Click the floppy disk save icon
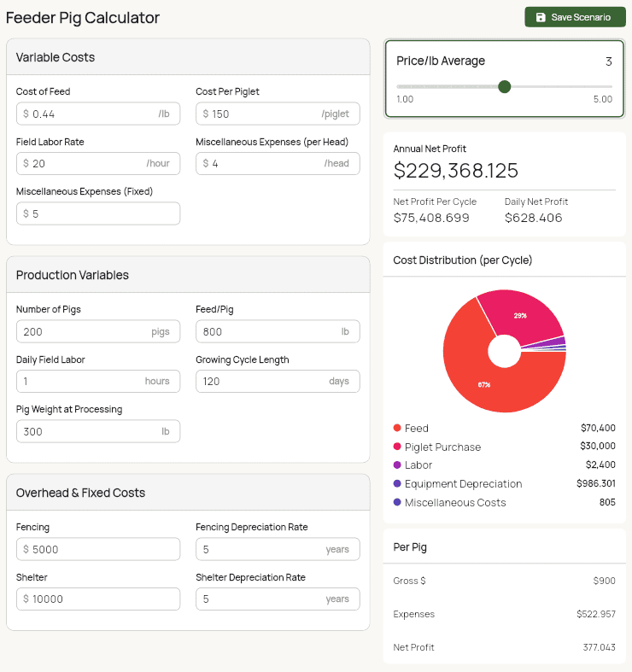The image size is (632, 672). 541,17
